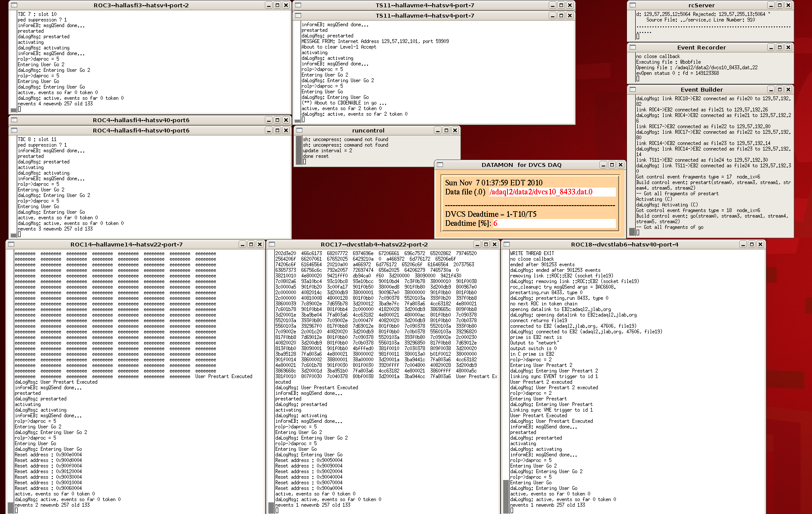The width and height of the screenshot is (812, 514).
Task: Open window menu of ROC17--dvcstlab4 terminal
Action: pyautogui.click(x=272, y=244)
